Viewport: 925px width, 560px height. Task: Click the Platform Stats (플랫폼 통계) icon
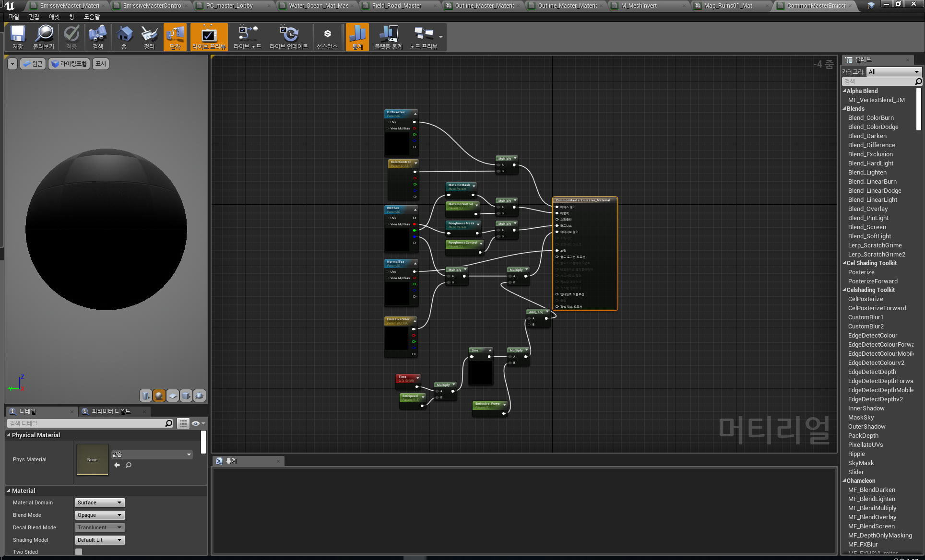click(x=388, y=37)
